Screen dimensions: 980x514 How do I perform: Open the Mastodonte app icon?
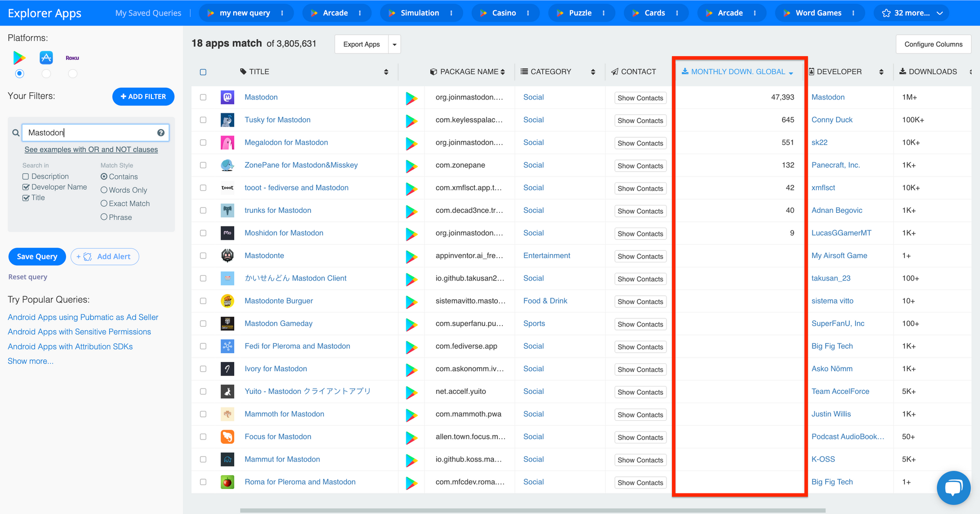click(227, 256)
